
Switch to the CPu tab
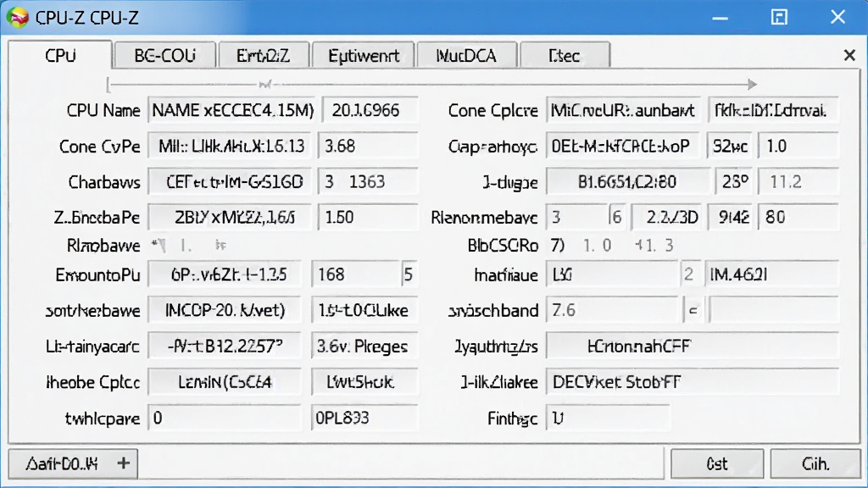click(60, 55)
